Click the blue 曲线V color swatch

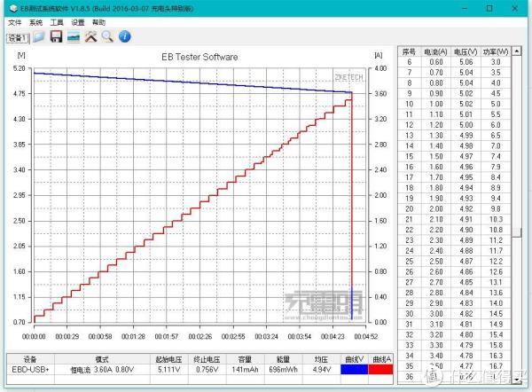(x=355, y=368)
